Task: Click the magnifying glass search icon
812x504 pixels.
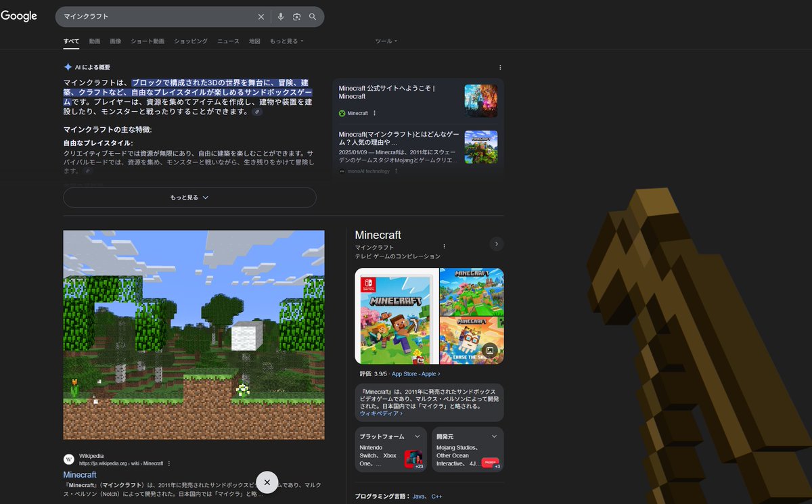Action: 313,17
